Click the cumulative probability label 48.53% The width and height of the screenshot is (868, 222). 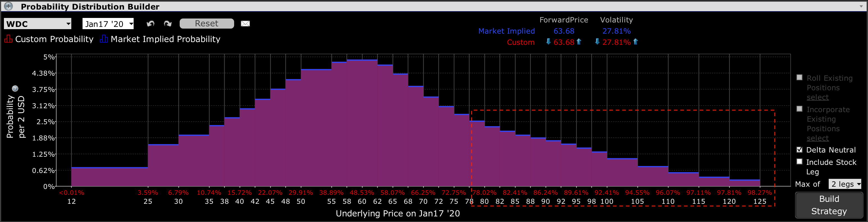[362, 193]
